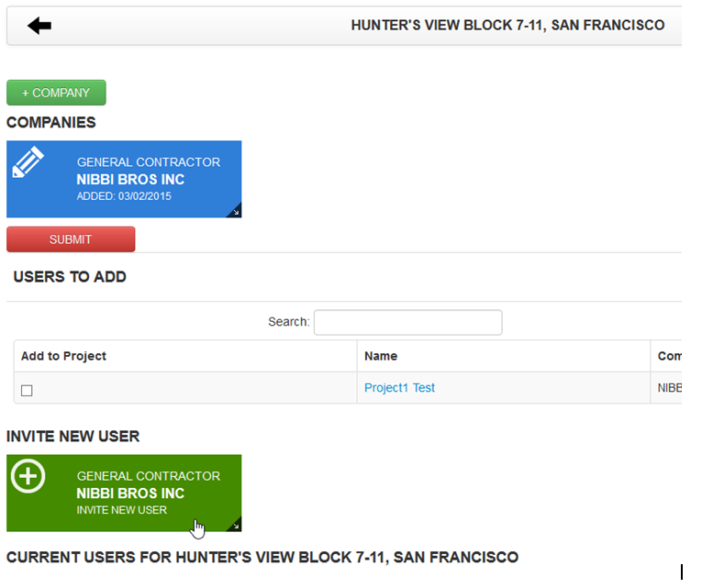Expand corner arrow on green invite card
This screenshot has width=702, height=588.
click(x=235, y=526)
